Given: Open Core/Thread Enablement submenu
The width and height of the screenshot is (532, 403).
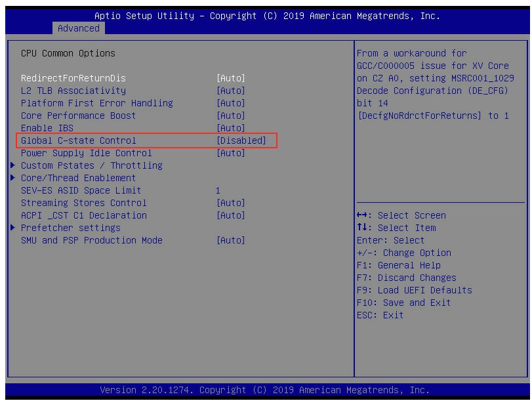Looking at the screenshot, I should [x=78, y=178].
